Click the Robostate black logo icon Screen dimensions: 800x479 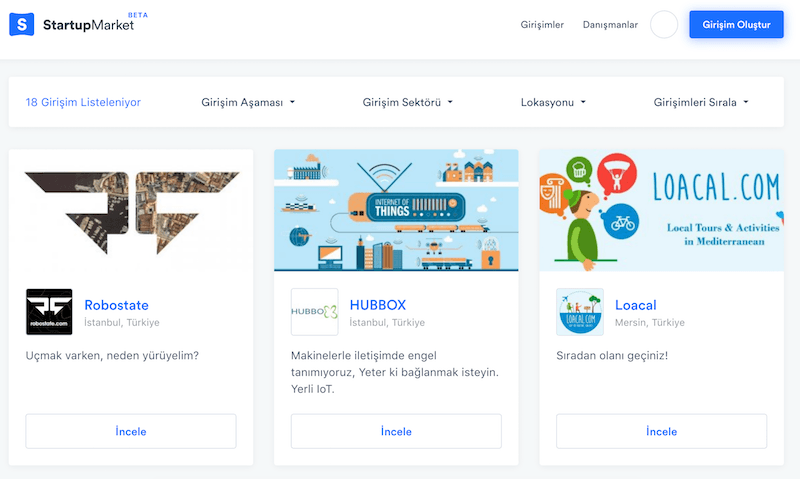(49, 312)
